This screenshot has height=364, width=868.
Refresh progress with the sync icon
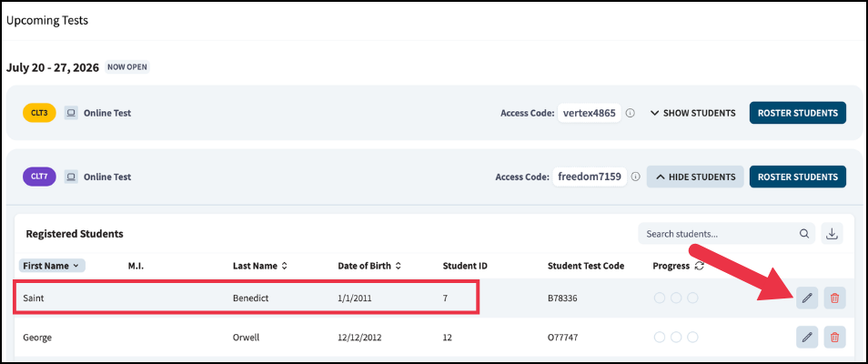699,266
